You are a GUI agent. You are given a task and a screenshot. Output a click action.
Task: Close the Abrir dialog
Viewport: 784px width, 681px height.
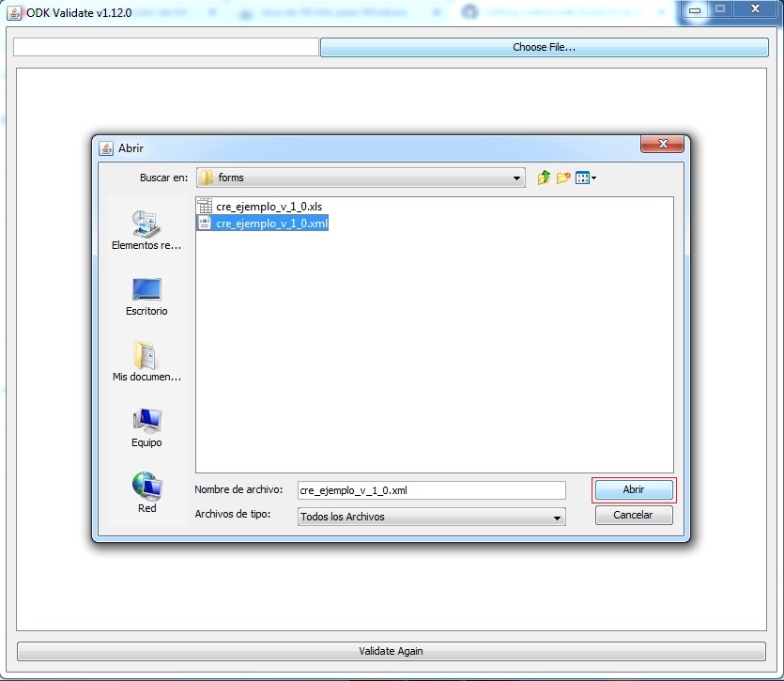coord(663,144)
